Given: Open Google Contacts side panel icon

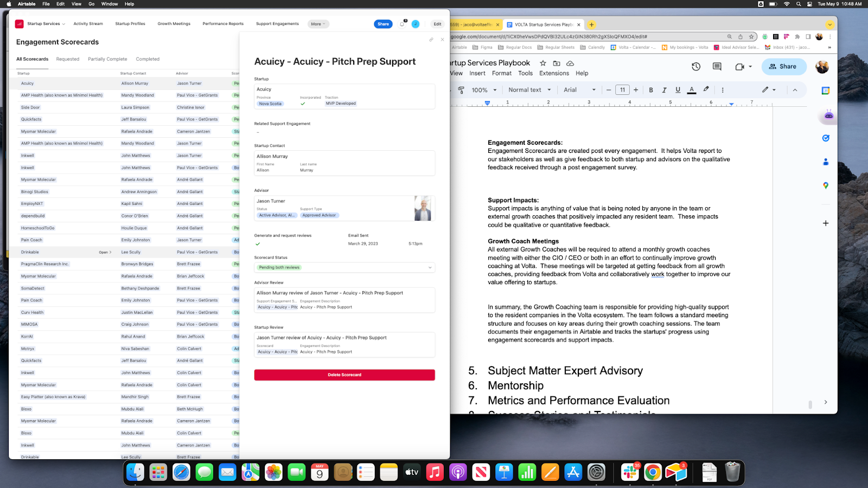Looking at the screenshot, I should click(826, 162).
